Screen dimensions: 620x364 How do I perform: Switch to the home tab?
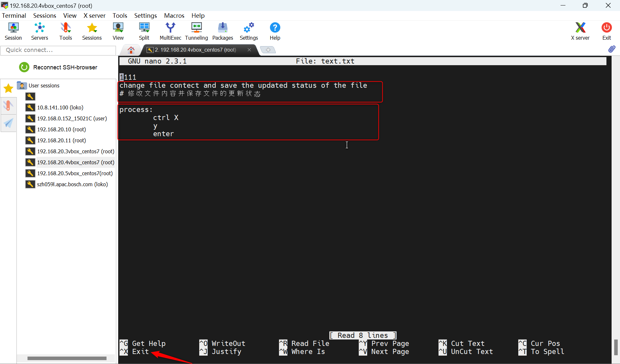pyautogui.click(x=131, y=50)
